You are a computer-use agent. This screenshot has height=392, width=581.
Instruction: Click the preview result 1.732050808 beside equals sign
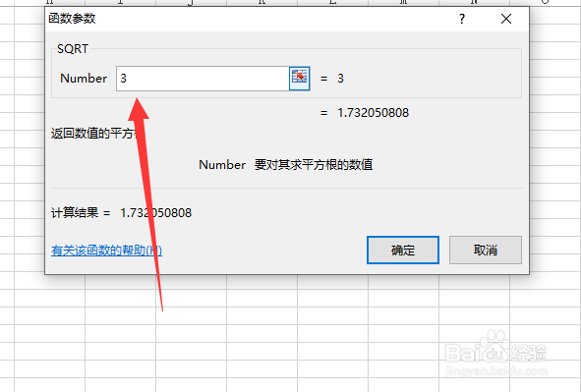pyautogui.click(x=374, y=113)
